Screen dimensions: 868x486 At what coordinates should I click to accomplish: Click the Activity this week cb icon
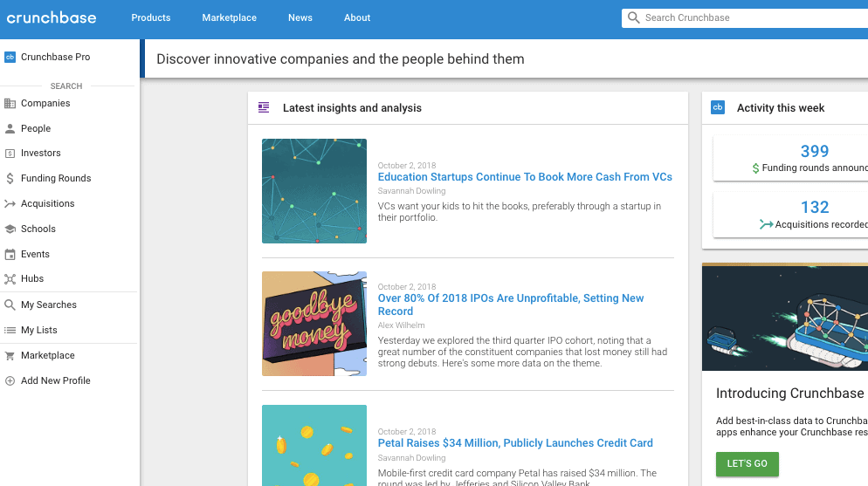(718, 107)
